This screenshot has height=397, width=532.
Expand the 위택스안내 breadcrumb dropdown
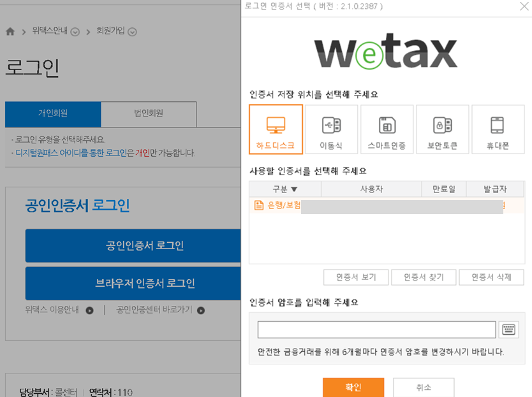[75, 32]
